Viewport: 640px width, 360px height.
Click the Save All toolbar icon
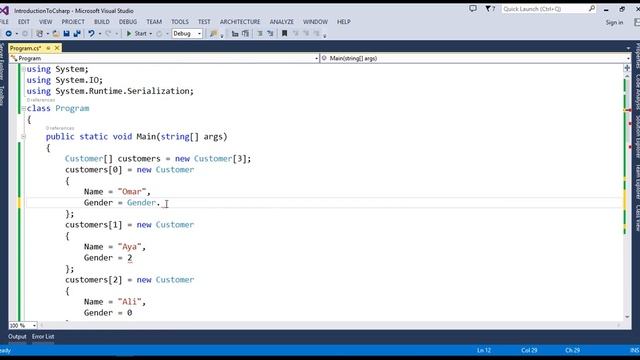pyautogui.click(x=77, y=33)
